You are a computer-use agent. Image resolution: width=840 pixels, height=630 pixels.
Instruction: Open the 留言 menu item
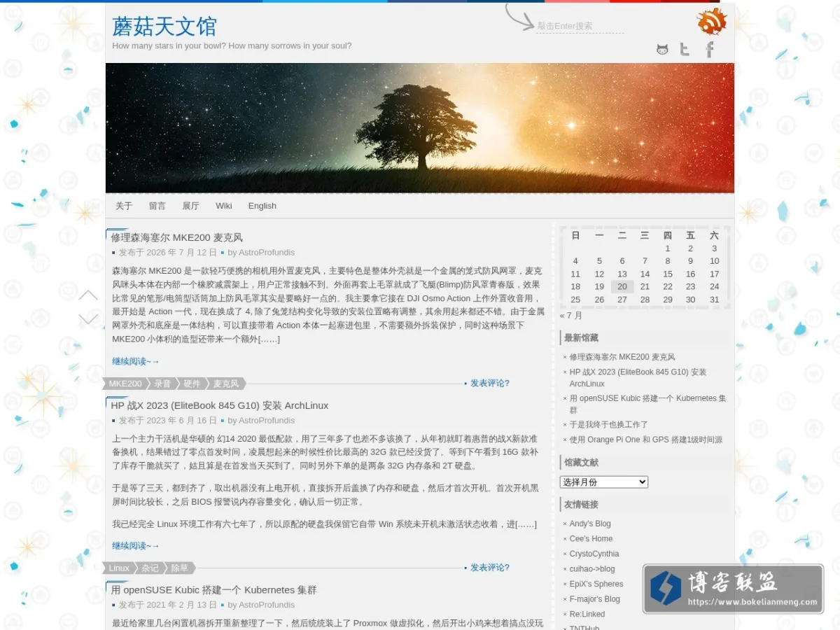[x=157, y=206]
